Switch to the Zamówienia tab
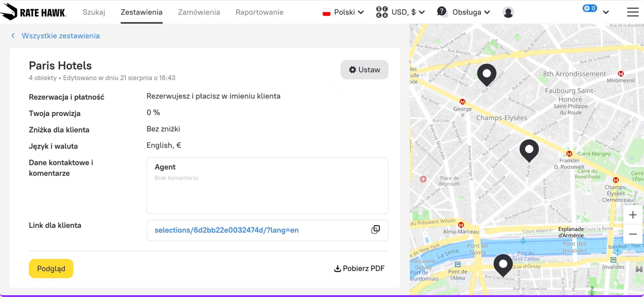 pos(199,12)
